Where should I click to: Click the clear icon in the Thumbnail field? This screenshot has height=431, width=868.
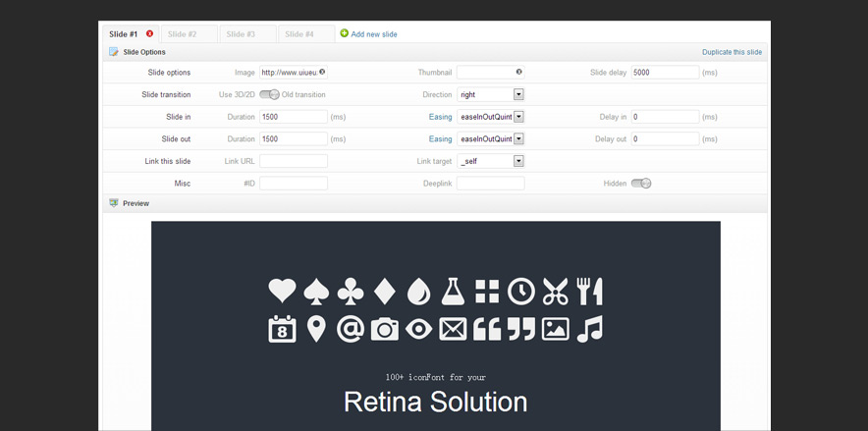[518, 72]
